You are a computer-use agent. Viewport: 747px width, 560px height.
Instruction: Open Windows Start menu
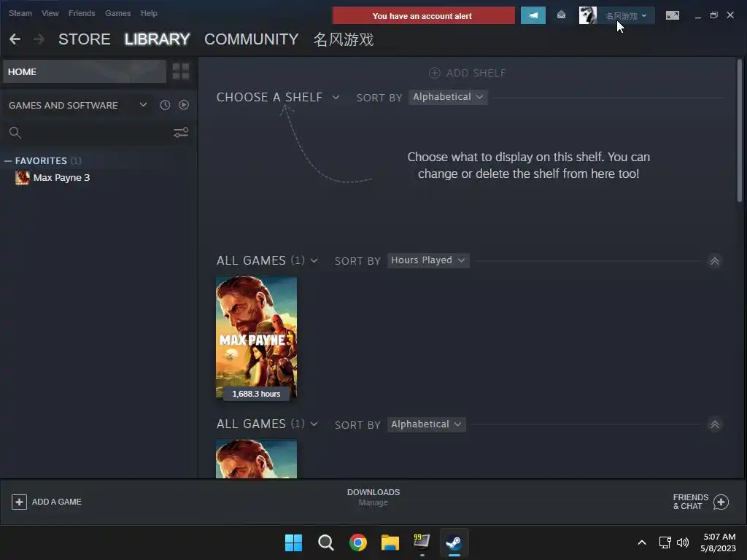[293, 542]
